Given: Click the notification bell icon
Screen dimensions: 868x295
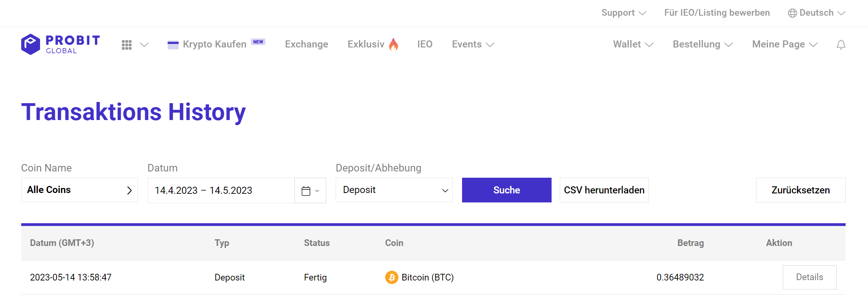Looking at the screenshot, I should [x=841, y=45].
